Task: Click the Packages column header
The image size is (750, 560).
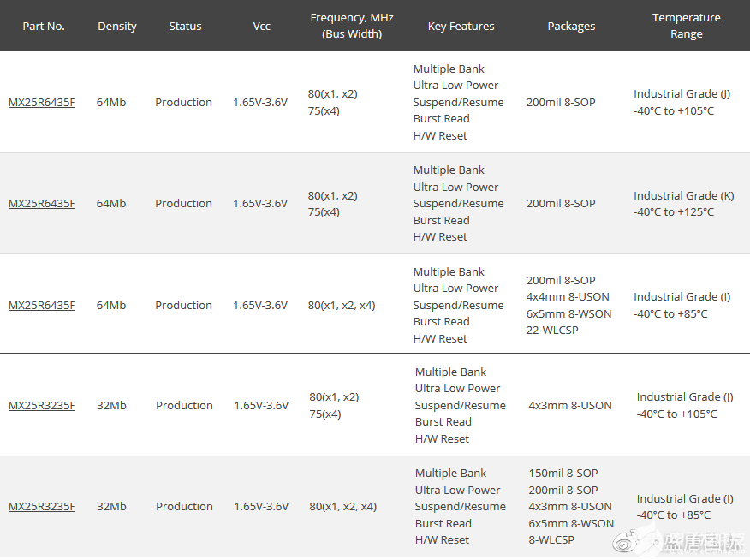Action: point(571,27)
